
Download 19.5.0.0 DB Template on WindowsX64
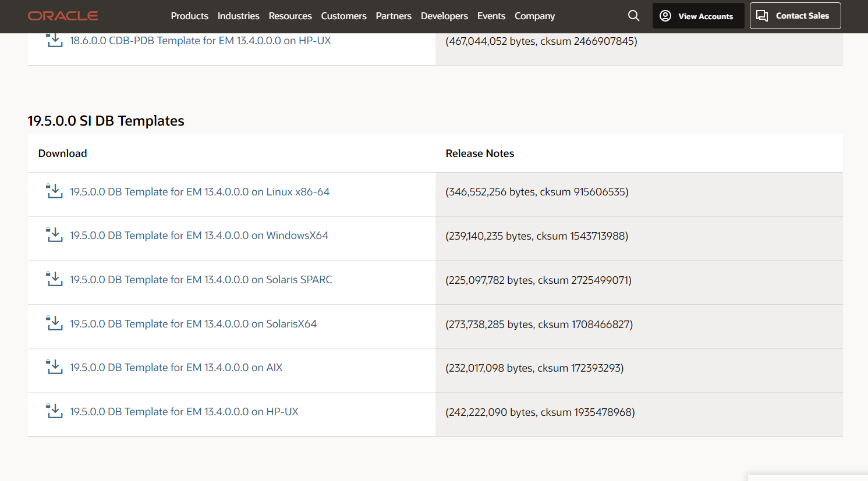click(199, 236)
